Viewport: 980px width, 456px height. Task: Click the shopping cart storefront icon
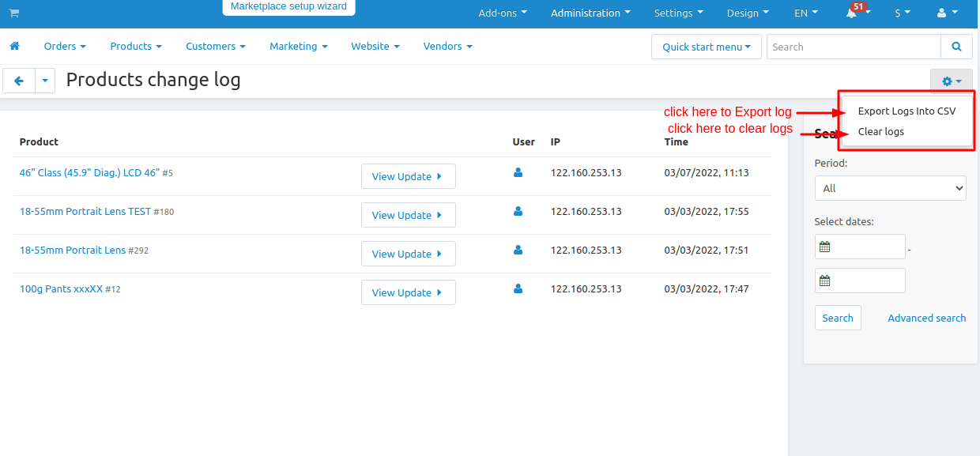(x=13, y=13)
